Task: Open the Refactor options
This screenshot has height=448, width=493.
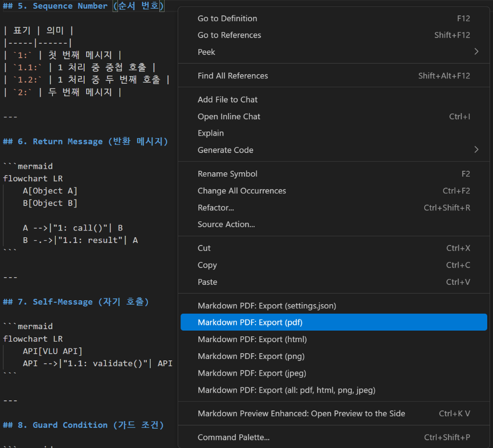Action: [x=216, y=207]
